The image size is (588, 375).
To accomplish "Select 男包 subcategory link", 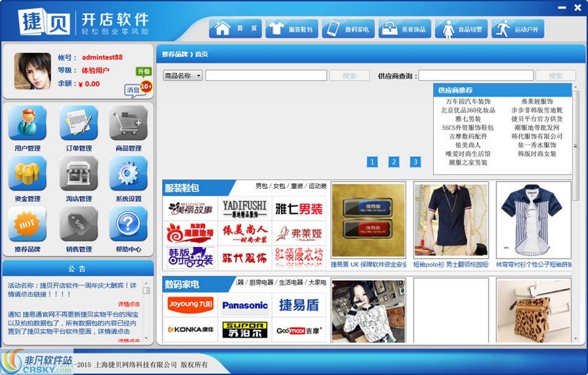I will coord(261,186).
